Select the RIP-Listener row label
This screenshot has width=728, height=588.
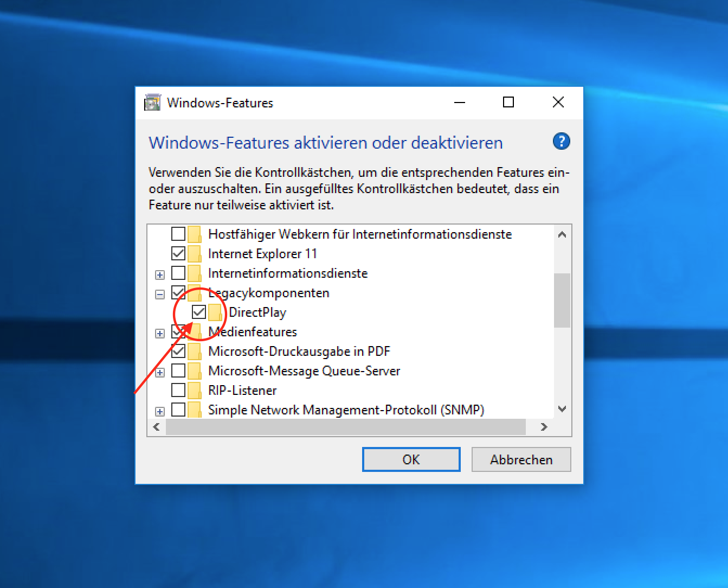coord(242,391)
